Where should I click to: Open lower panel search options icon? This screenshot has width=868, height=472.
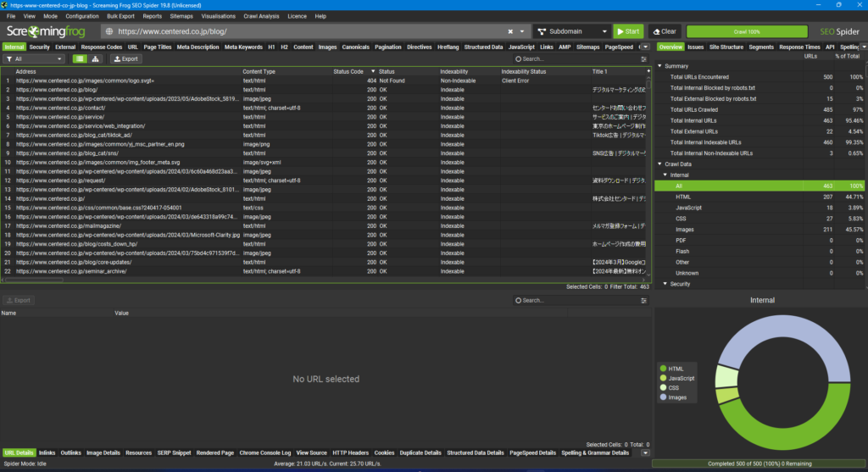(x=644, y=301)
